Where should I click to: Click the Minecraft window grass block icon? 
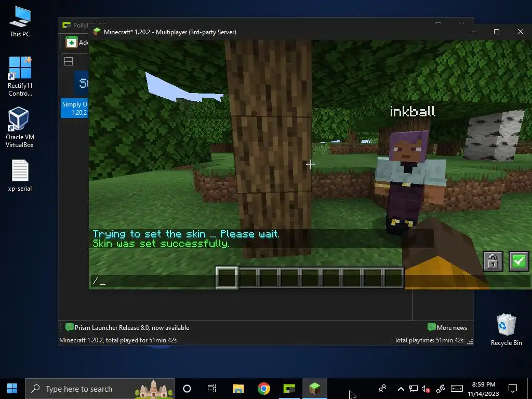[x=97, y=32]
